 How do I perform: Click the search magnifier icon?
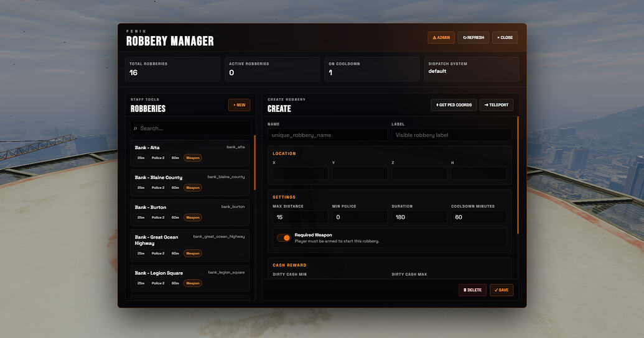click(136, 129)
